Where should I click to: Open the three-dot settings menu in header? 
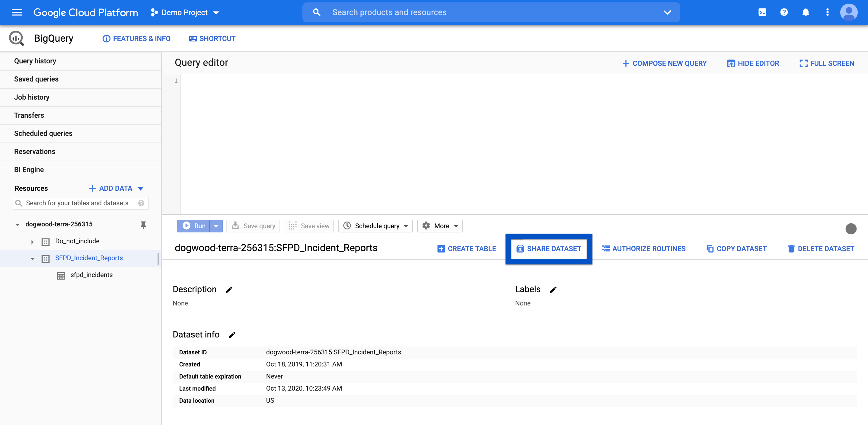tap(827, 12)
